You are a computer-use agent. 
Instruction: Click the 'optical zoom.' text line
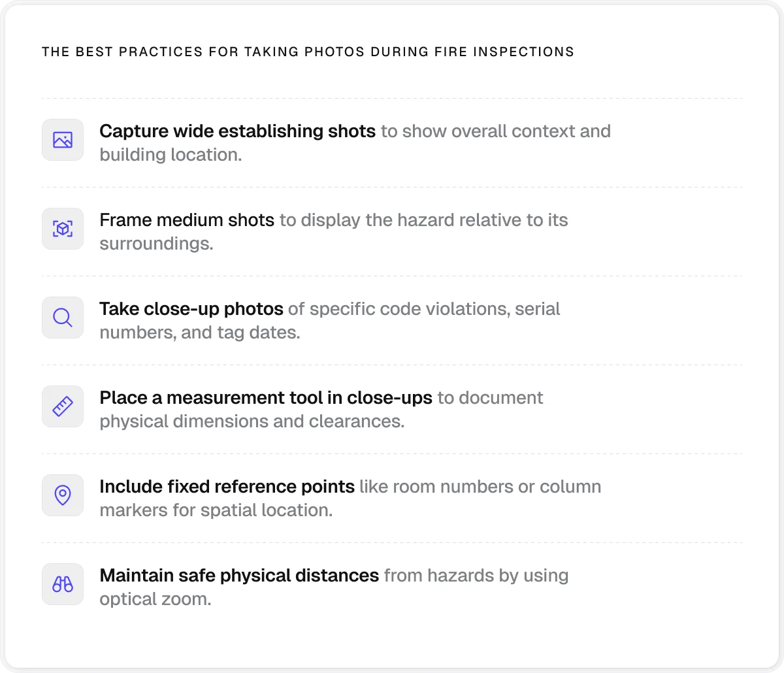pos(155,599)
